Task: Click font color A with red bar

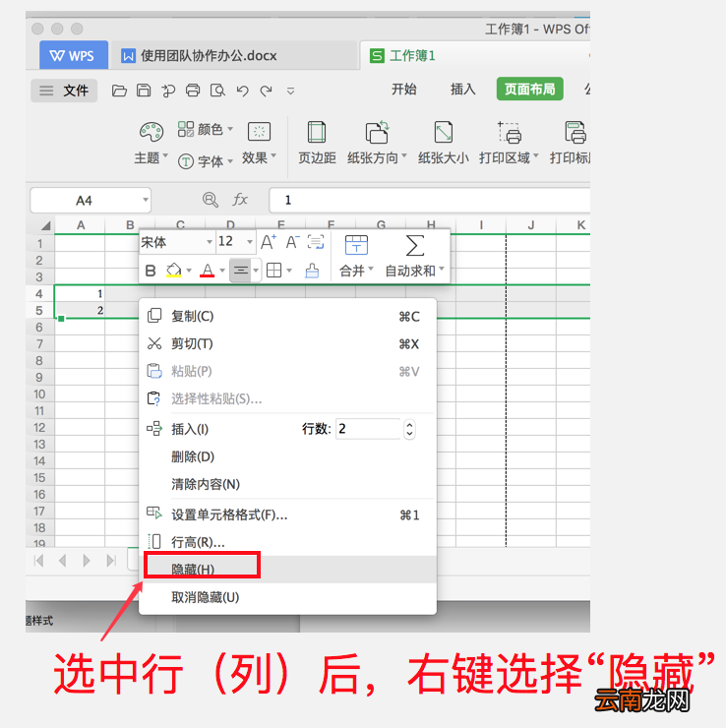Action: pos(207,271)
